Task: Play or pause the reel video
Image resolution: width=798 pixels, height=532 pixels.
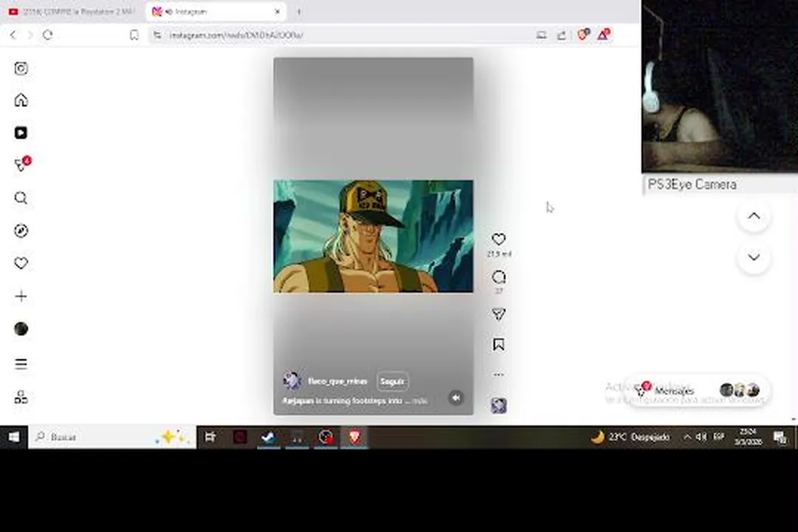Action: pyautogui.click(x=373, y=236)
